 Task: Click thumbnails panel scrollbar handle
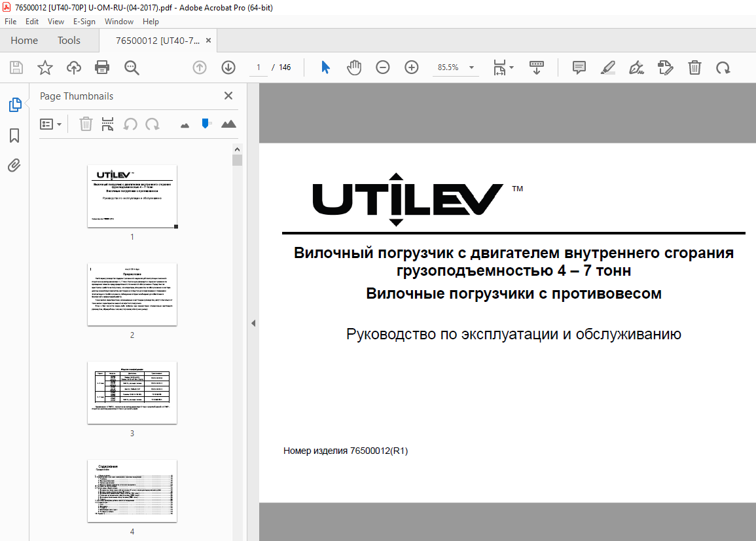(237, 160)
